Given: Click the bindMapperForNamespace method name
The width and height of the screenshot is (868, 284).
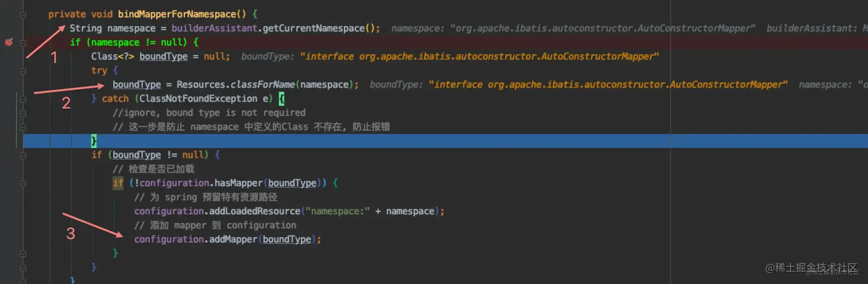Looking at the screenshot, I should [x=177, y=14].
